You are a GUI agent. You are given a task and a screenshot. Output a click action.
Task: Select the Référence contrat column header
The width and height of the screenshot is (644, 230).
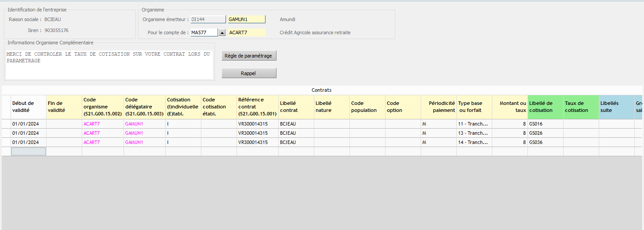258,107
